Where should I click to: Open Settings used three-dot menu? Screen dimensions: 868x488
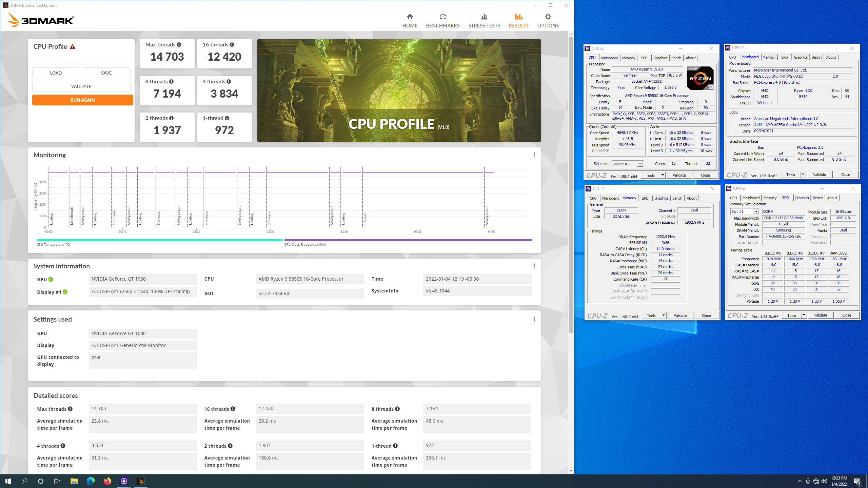[534, 319]
